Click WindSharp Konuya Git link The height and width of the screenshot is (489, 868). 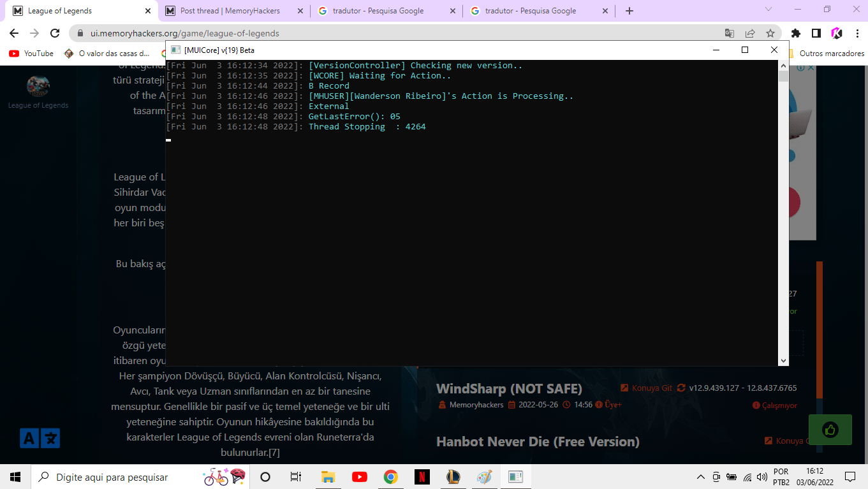(x=647, y=388)
